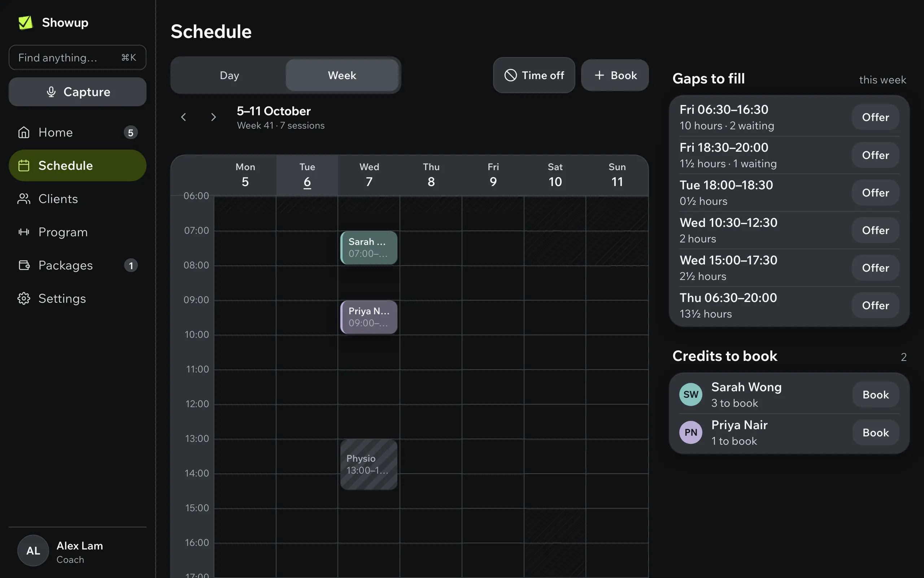Click the microphone icon on Capture
Screen dimensions: 924x578
(51, 92)
